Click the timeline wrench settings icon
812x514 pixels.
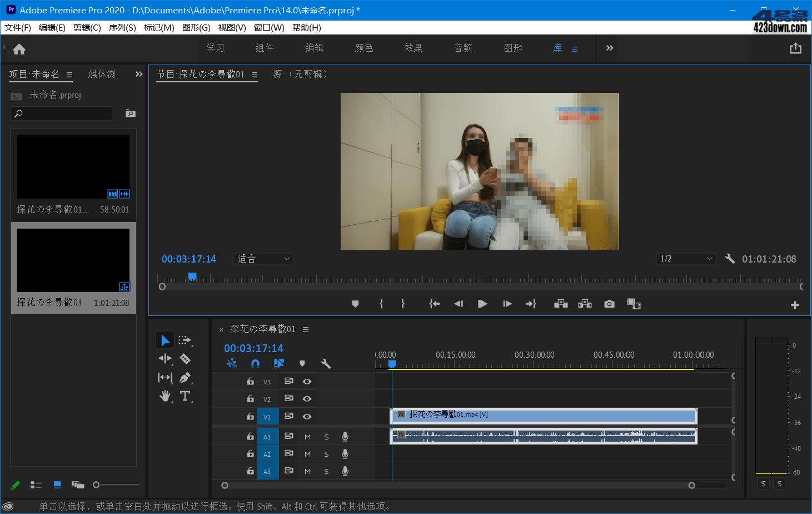pos(326,363)
